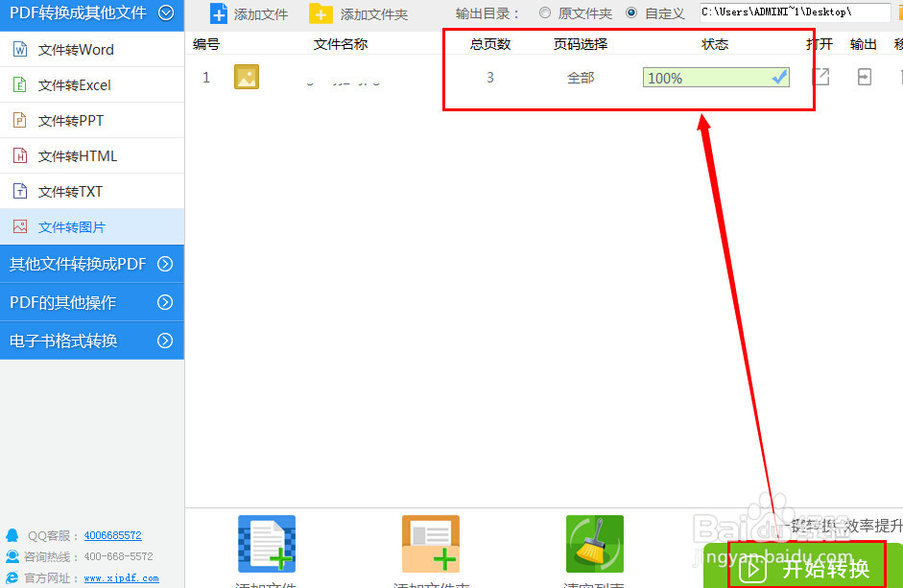Click the blue 添加文件 icon at the bottom
The width and height of the screenshot is (903, 588).
(266, 545)
